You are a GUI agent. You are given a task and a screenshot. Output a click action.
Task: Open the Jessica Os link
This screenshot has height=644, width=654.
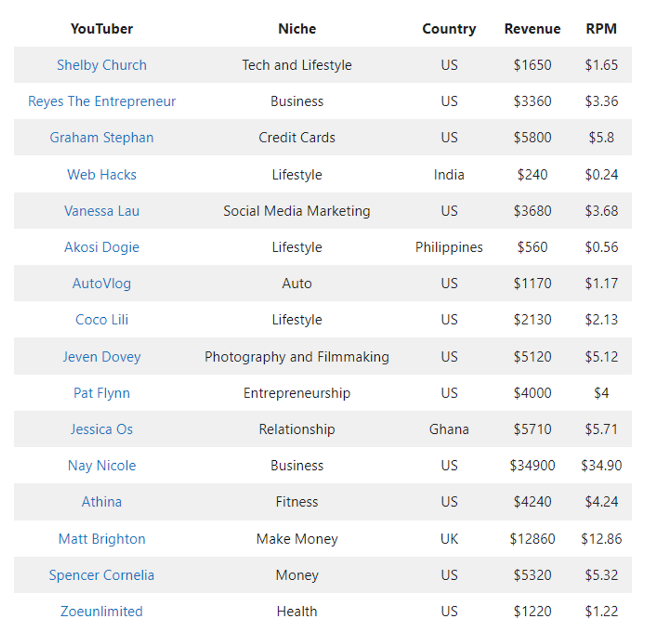[101, 429]
